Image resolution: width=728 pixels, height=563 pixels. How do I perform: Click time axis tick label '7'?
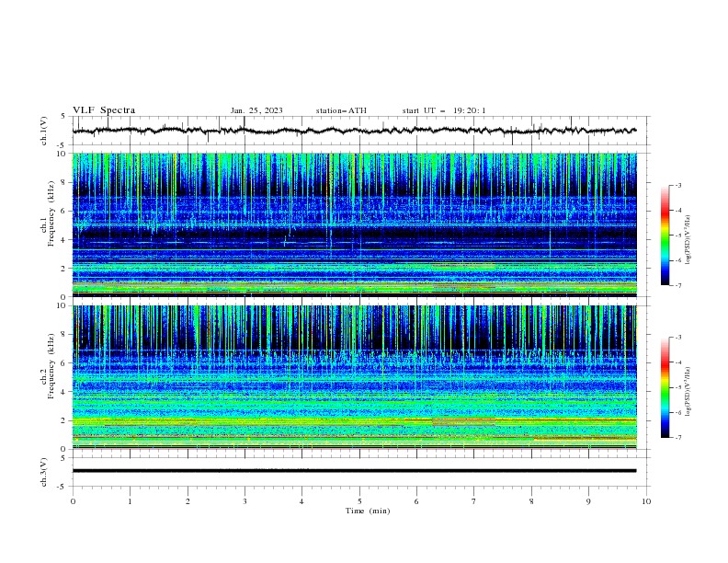tap(474, 501)
